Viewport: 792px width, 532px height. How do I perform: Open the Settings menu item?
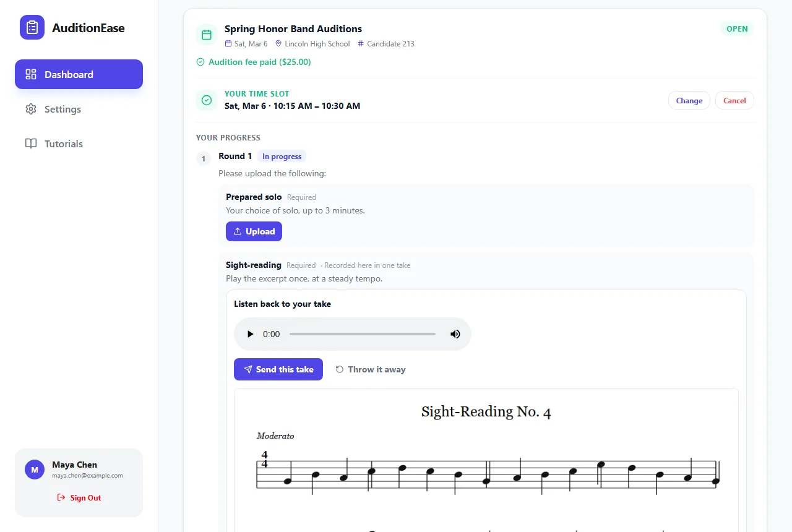coord(79,109)
